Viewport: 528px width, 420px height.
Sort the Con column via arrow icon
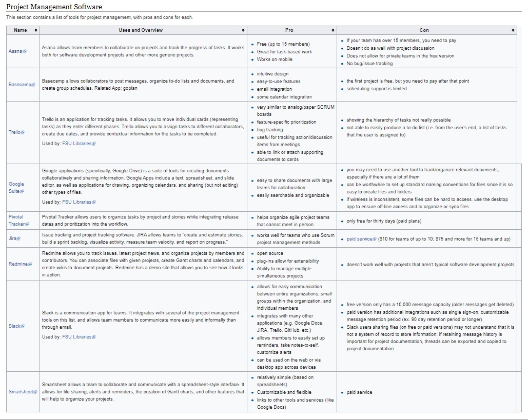513,30
